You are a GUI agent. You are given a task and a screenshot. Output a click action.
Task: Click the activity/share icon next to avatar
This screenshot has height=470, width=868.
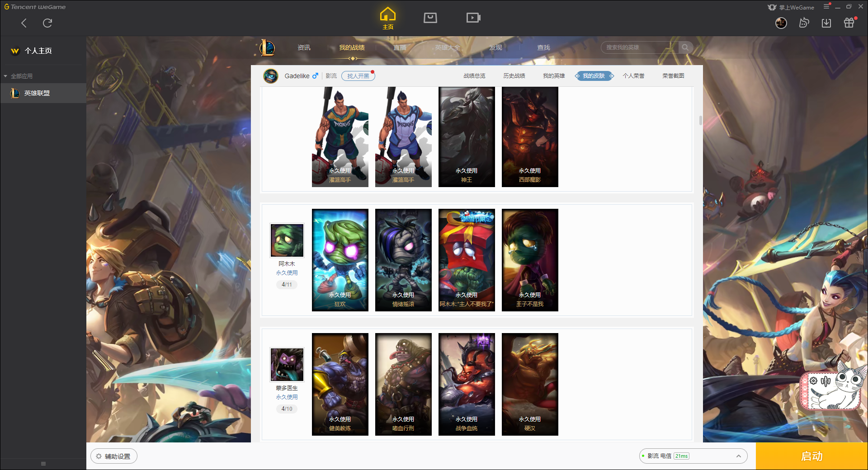(x=804, y=23)
